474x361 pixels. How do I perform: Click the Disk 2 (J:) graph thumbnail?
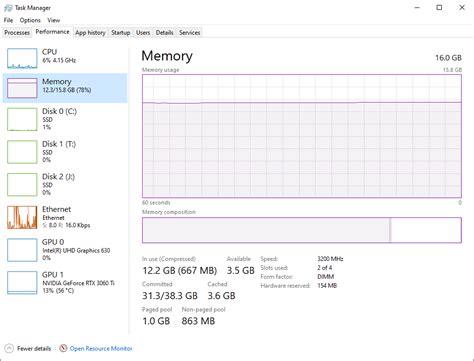(x=22, y=185)
